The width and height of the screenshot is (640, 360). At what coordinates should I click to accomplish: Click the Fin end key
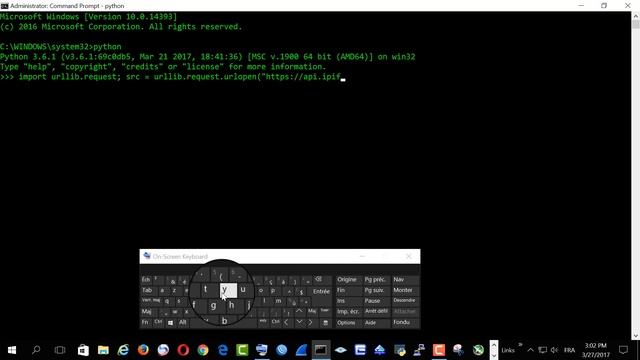tap(348, 290)
